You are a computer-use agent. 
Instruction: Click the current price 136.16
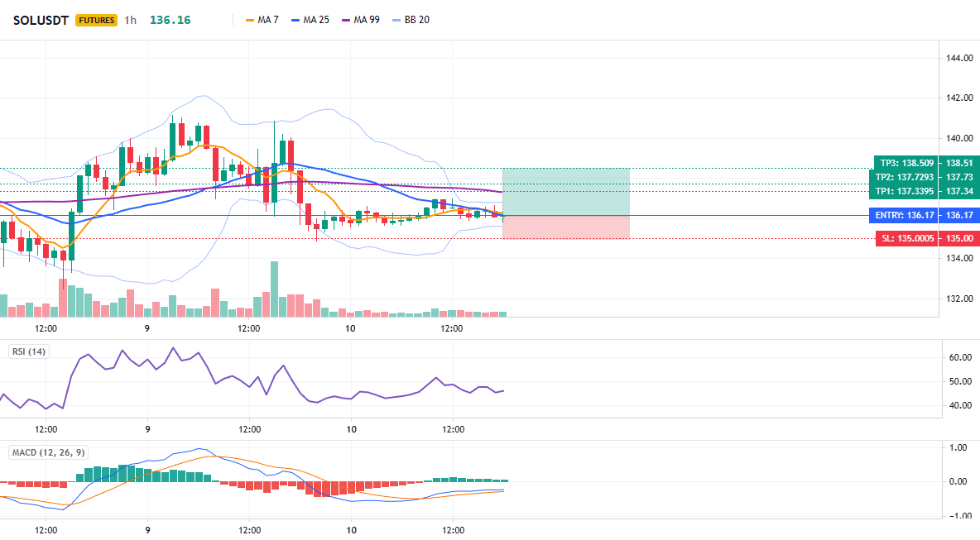[170, 20]
